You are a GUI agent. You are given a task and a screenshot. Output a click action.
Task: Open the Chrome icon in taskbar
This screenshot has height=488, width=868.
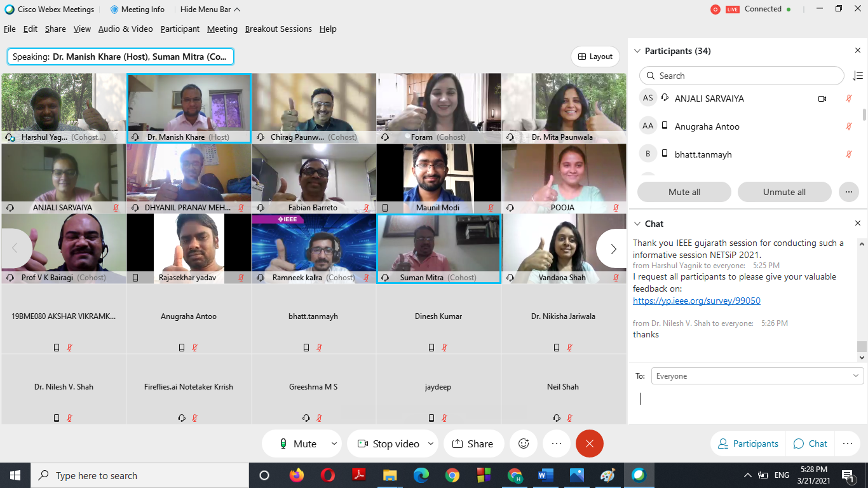(452, 475)
